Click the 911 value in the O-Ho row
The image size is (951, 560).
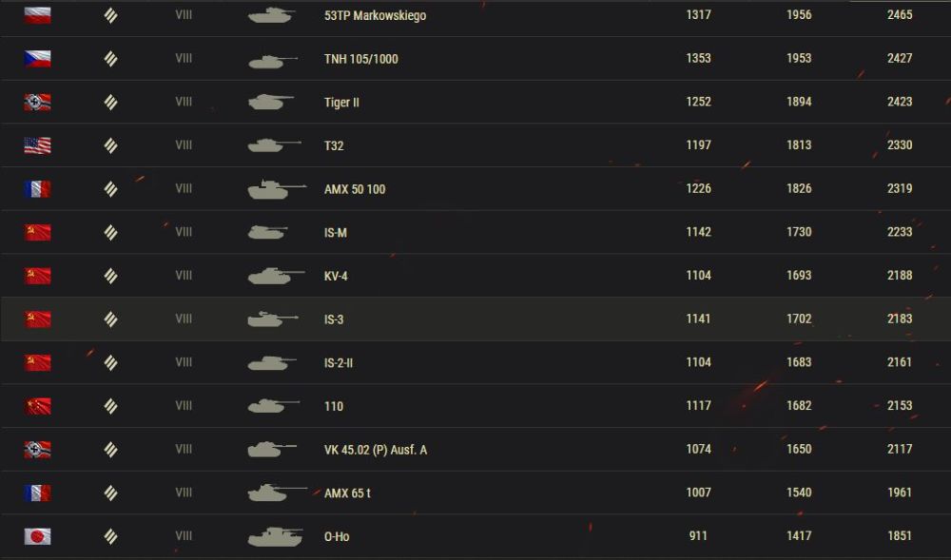698,536
